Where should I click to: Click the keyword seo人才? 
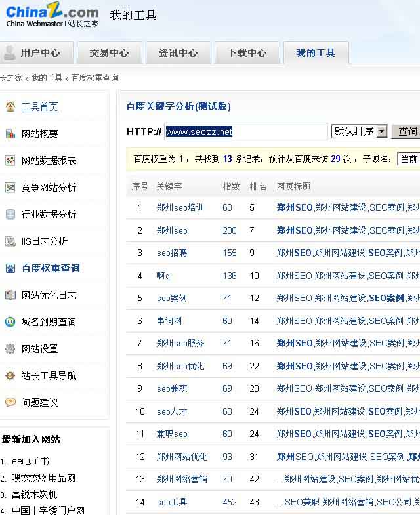coord(172,411)
